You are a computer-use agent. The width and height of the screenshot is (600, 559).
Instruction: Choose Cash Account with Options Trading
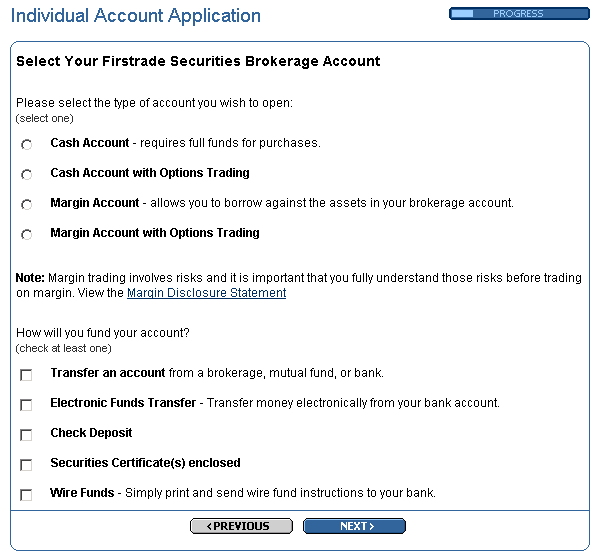pyautogui.click(x=26, y=174)
